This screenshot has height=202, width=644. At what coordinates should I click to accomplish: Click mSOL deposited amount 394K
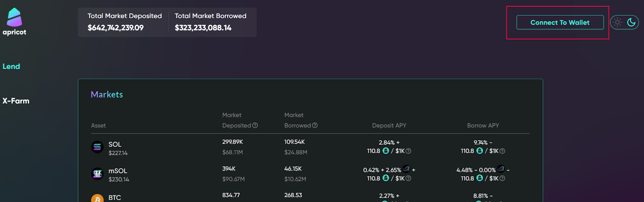point(229,169)
